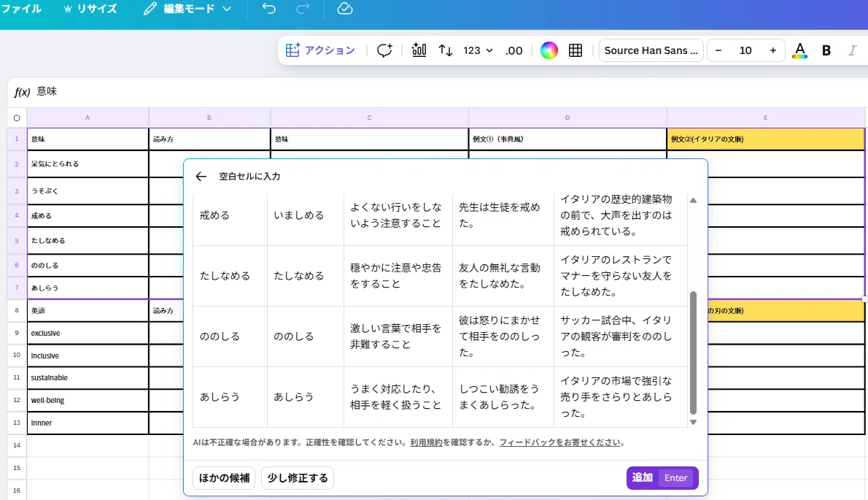Open the 編集モード dropdown
This screenshot has width=868, height=500.
click(187, 9)
